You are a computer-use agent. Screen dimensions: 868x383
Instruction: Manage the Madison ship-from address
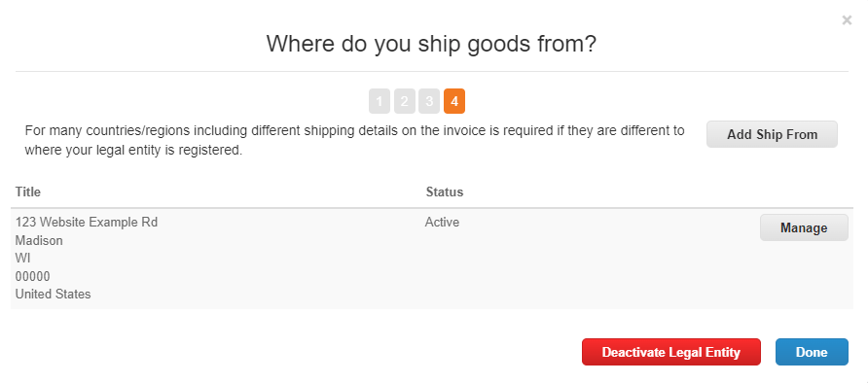[x=804, y=227]
